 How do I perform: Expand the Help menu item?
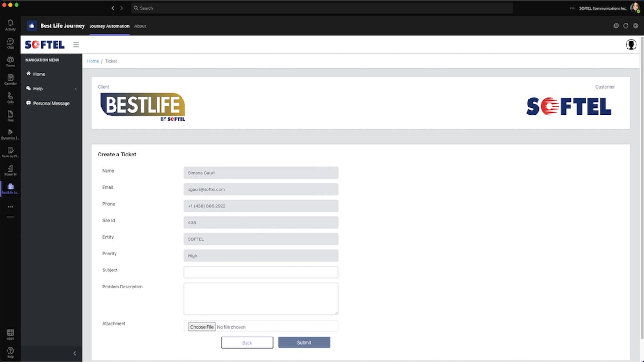click(51, 89)
